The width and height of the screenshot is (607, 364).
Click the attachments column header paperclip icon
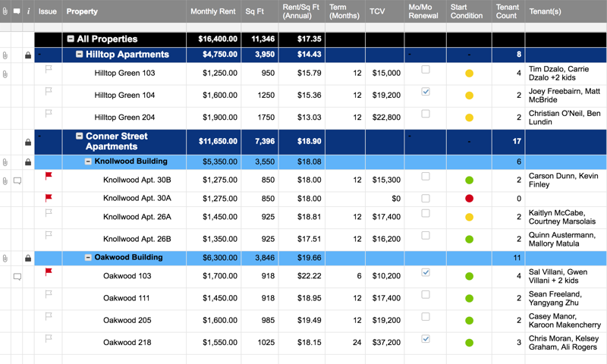5,11
